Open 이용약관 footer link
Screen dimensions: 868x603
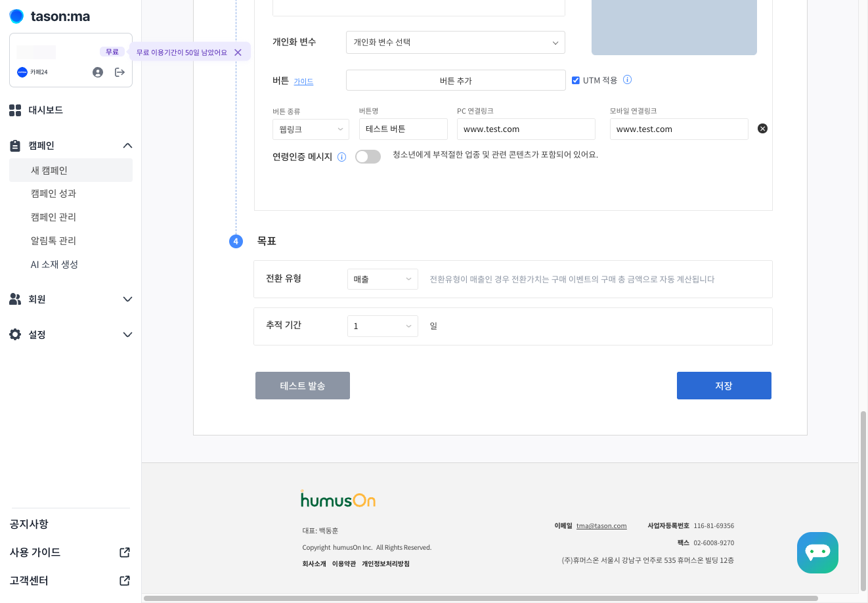tap(344, 564)
